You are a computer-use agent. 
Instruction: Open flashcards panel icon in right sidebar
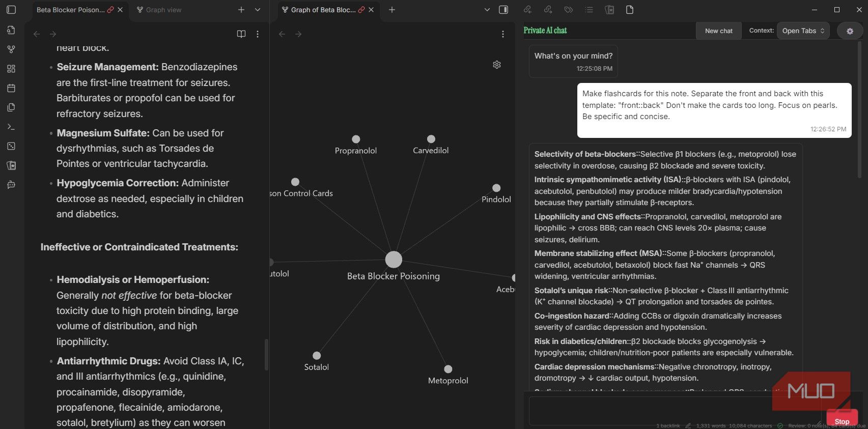tap(609, 10)
